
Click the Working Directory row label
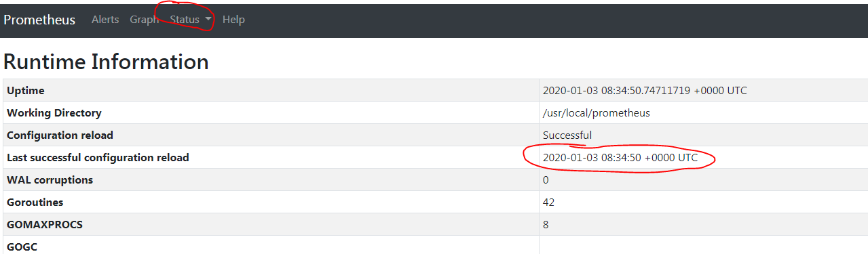pyautogui.click(x=54, y=113)
